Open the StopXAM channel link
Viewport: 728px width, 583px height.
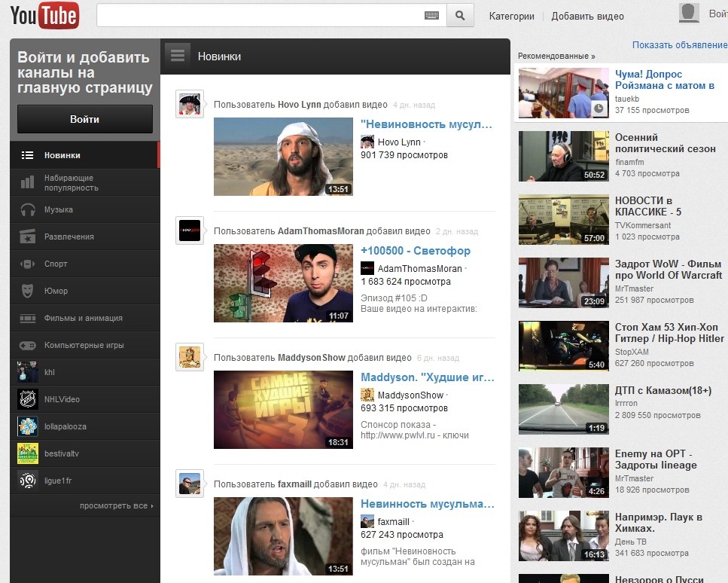pyautogui.click(x=632, y=352)
